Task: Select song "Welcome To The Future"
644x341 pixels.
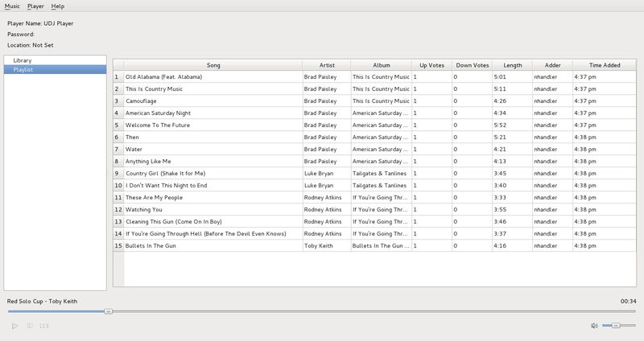Action: tap(158, 125)
